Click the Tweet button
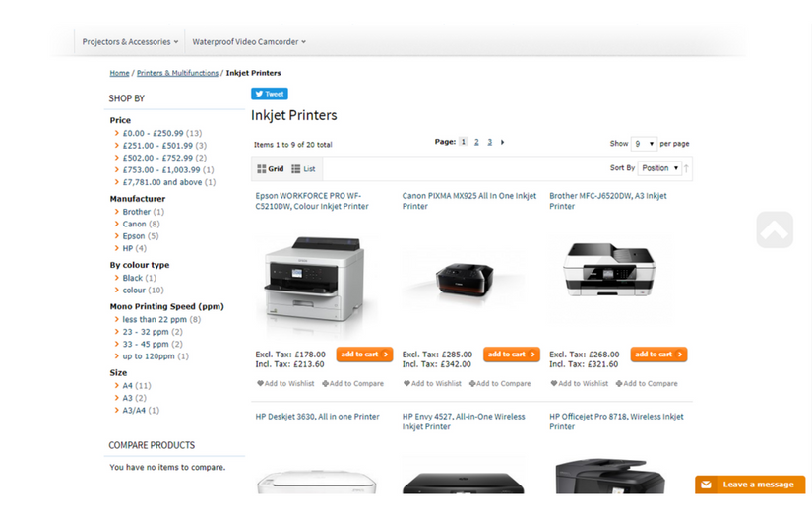This screenshot has width=812, height=517. pos(270,94)
